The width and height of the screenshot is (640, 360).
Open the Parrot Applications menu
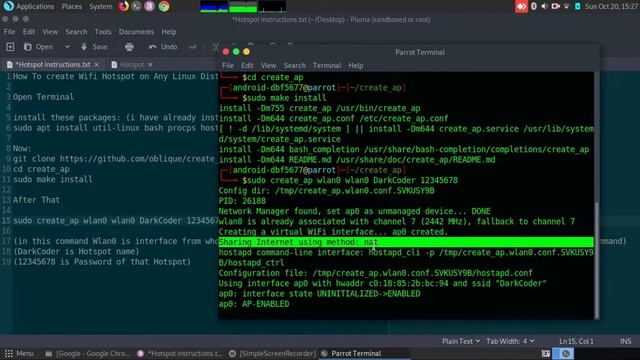29,7
